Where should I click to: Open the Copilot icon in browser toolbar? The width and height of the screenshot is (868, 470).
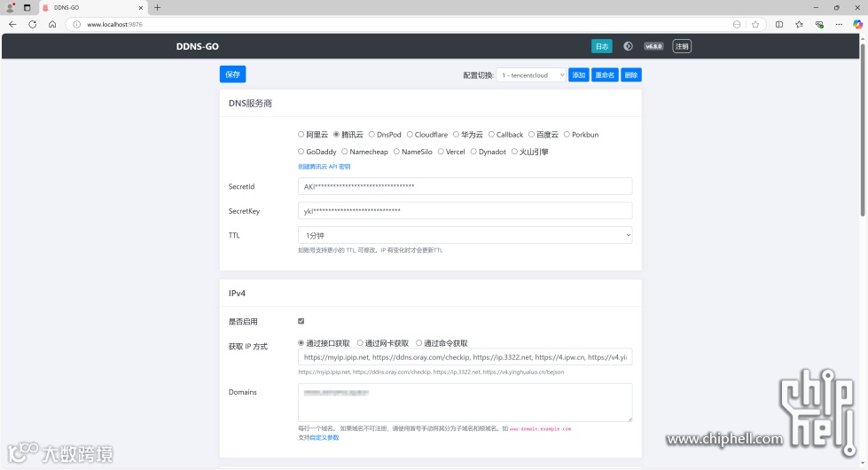click(857, 24)
